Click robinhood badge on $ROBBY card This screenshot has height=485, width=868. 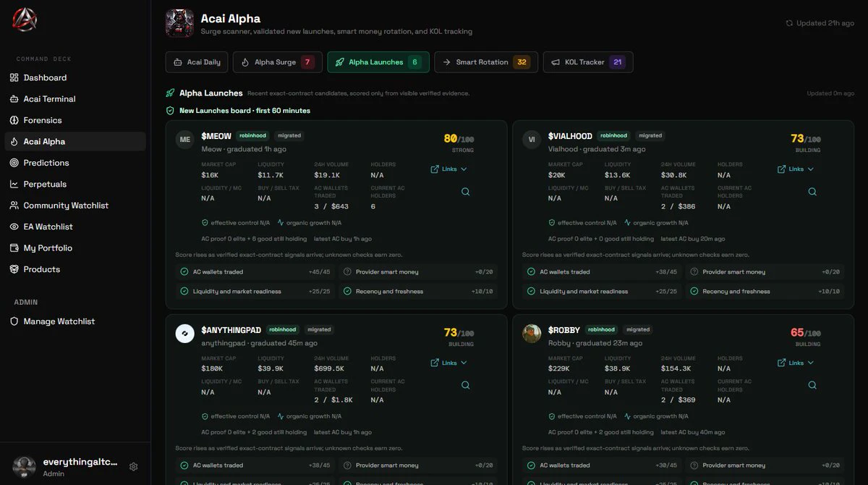tap(601, 329)
